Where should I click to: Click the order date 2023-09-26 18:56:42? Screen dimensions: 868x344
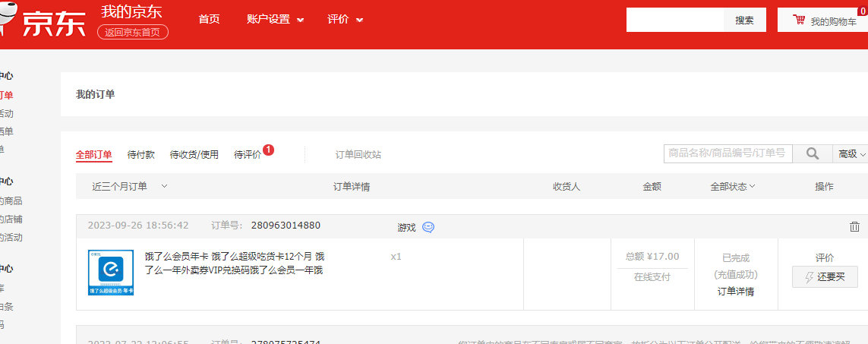coord(138,225)
